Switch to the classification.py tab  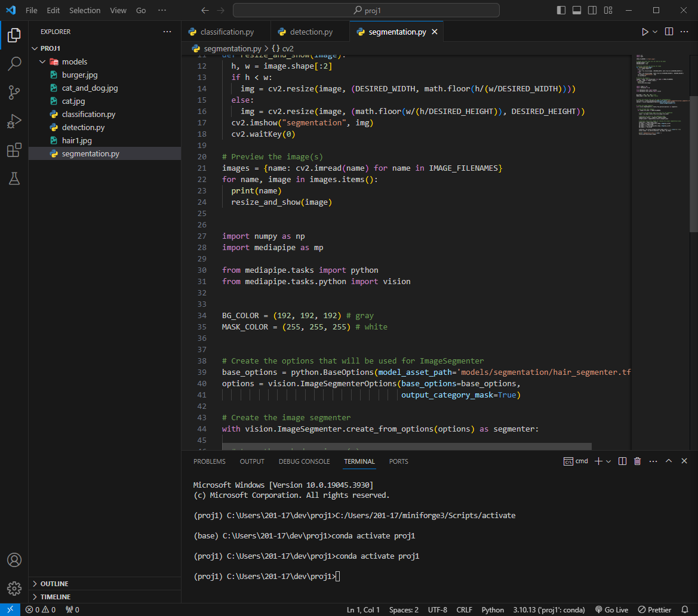coord(226,32)
